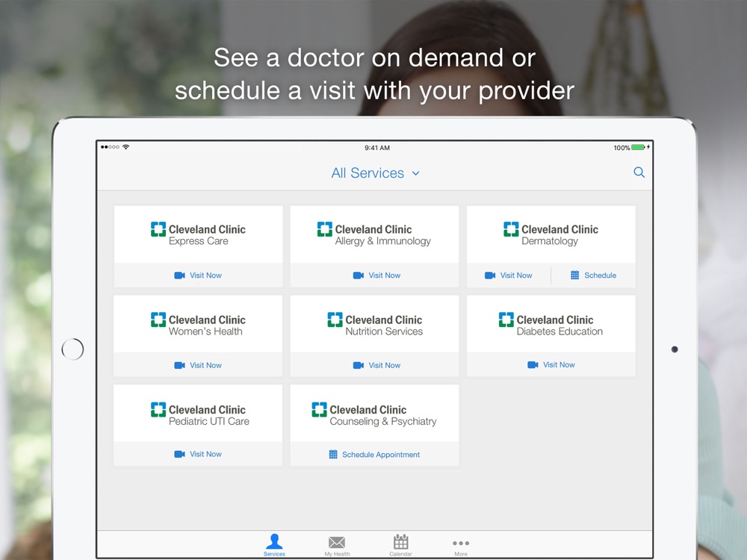The width and height of the screenshot is (747, 560).
Task: Open the Calendar tab
Action: click(400, 545)
